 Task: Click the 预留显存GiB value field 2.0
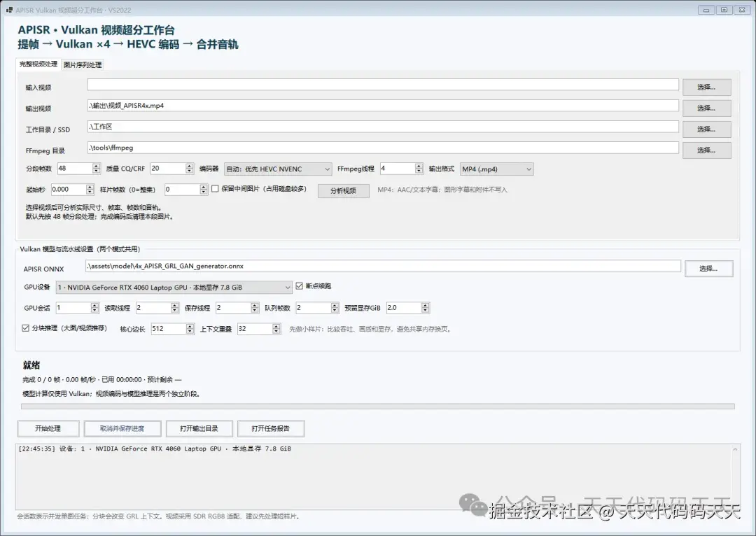click(x=404, y=307)
